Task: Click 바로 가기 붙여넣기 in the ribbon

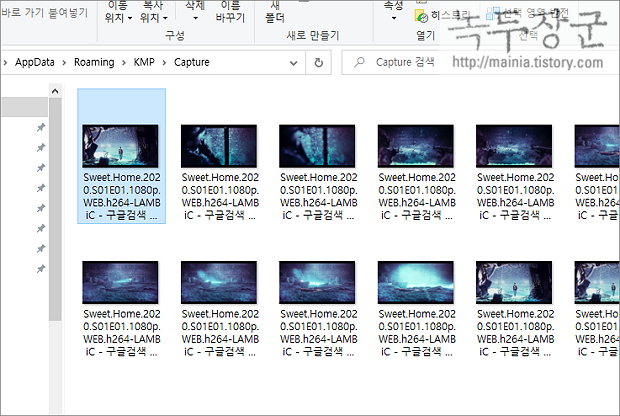Action: coord(44,13)
